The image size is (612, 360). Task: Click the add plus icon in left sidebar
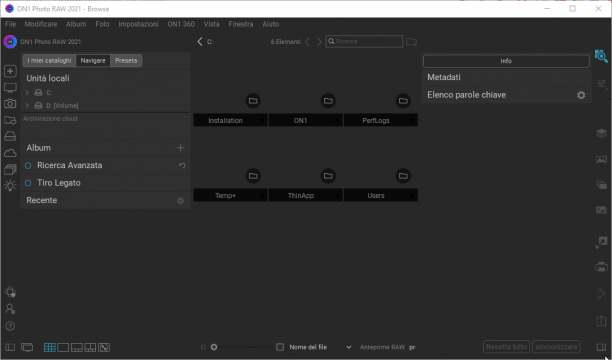pyautogui.click(x=10, y=71)
